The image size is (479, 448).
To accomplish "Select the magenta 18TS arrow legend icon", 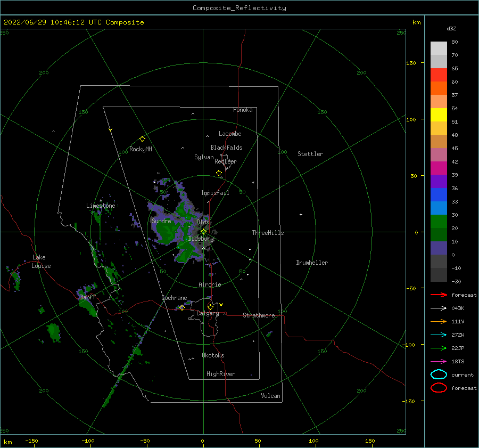I will coord(439,362).
